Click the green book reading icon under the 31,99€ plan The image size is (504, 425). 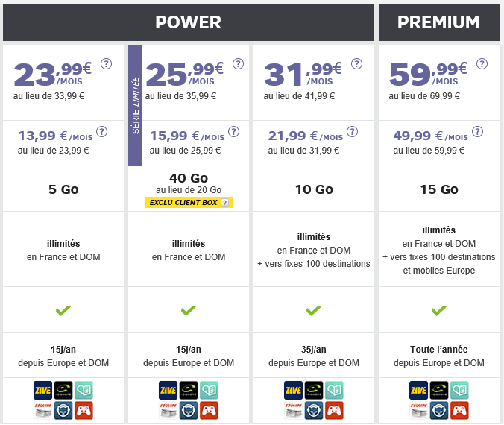point(334,389)
